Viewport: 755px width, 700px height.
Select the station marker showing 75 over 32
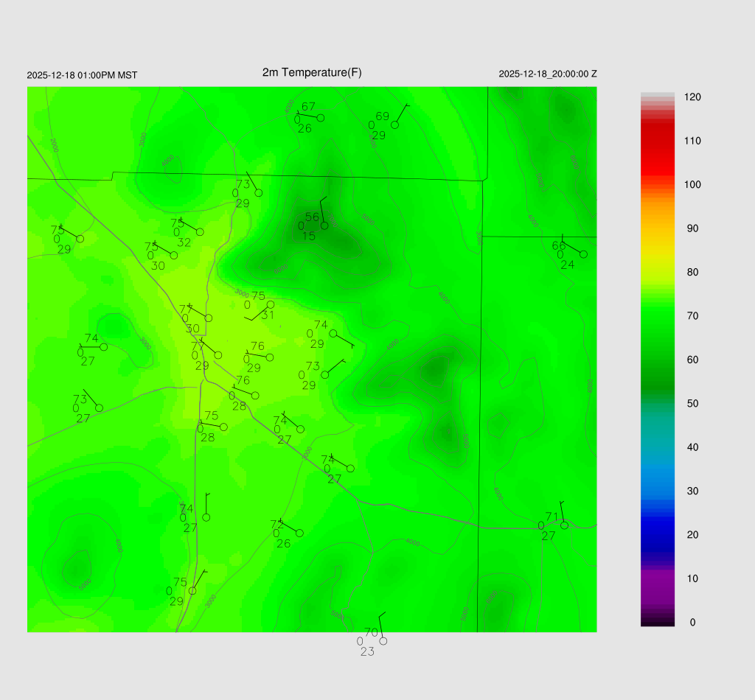coord(200,232)
